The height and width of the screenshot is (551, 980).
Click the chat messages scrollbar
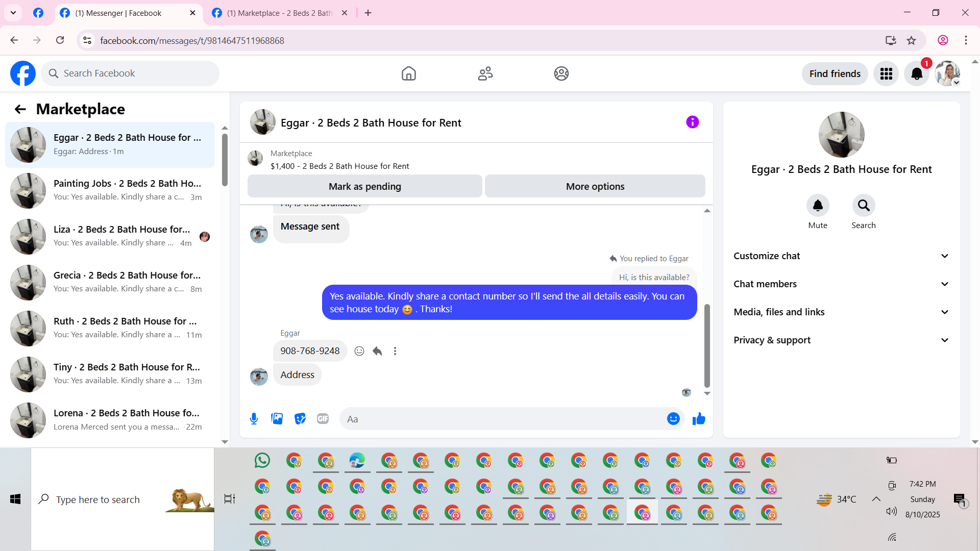707,345
